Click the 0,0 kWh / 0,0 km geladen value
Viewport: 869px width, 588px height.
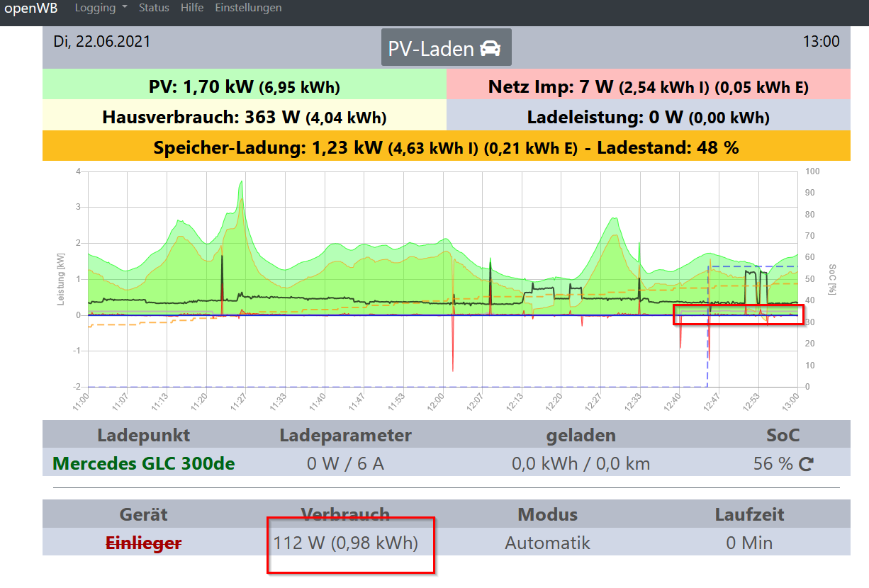581,465
